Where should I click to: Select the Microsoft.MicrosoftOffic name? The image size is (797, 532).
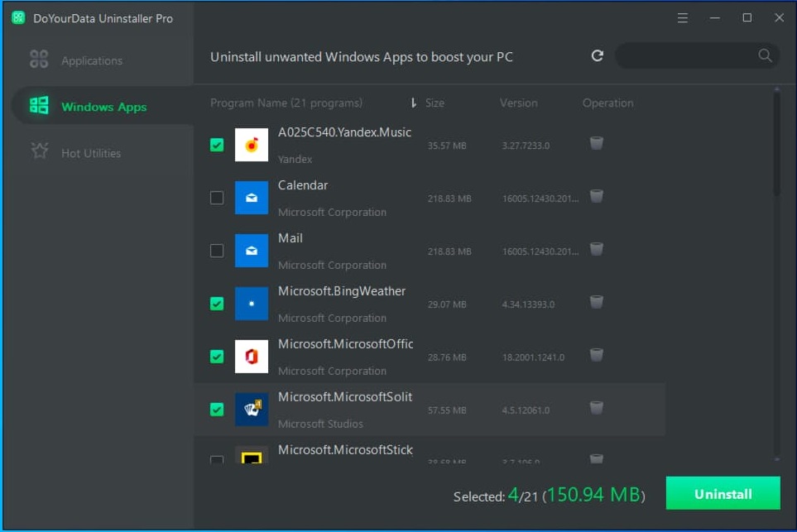pos(346,344)
